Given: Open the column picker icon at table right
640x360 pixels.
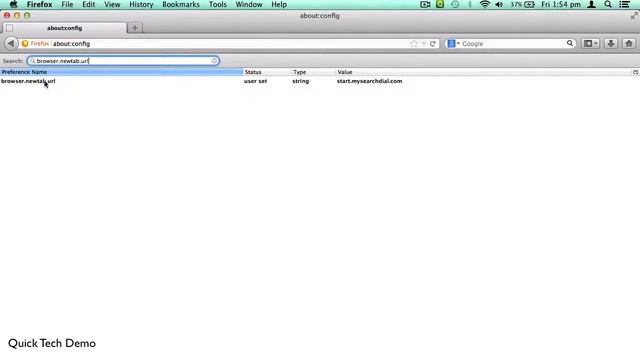Looking at the screenshot, I should point(636,72).
